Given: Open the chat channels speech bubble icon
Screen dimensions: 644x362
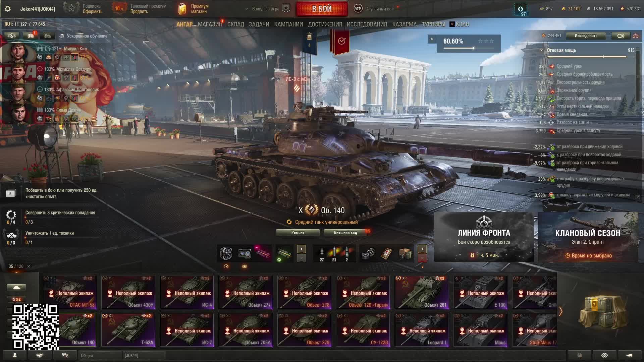Looking at the screenshot, I should click(65, 355).
